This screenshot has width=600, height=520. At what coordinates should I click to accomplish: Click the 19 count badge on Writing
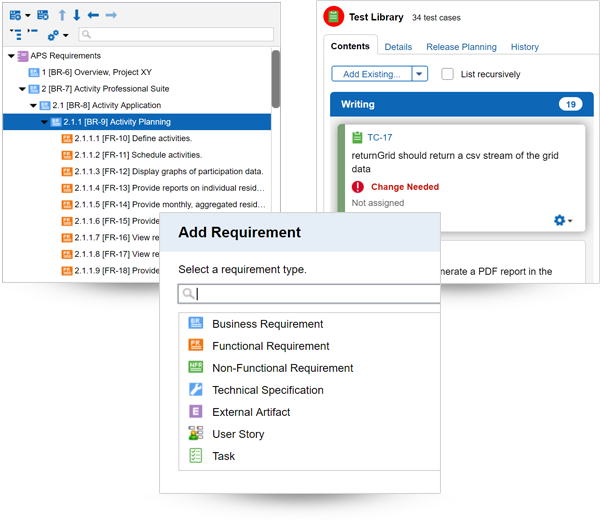pyautogui.click(x=571, y=104)
